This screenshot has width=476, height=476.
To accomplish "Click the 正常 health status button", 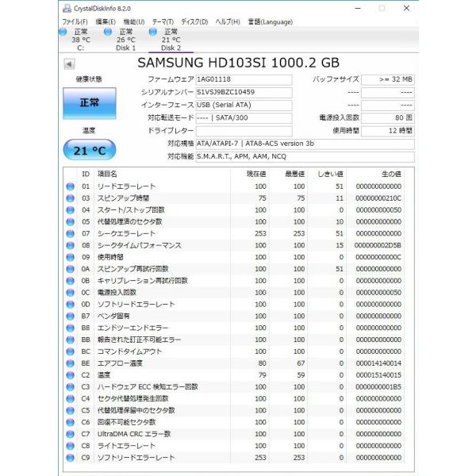I will click(89, 103).
